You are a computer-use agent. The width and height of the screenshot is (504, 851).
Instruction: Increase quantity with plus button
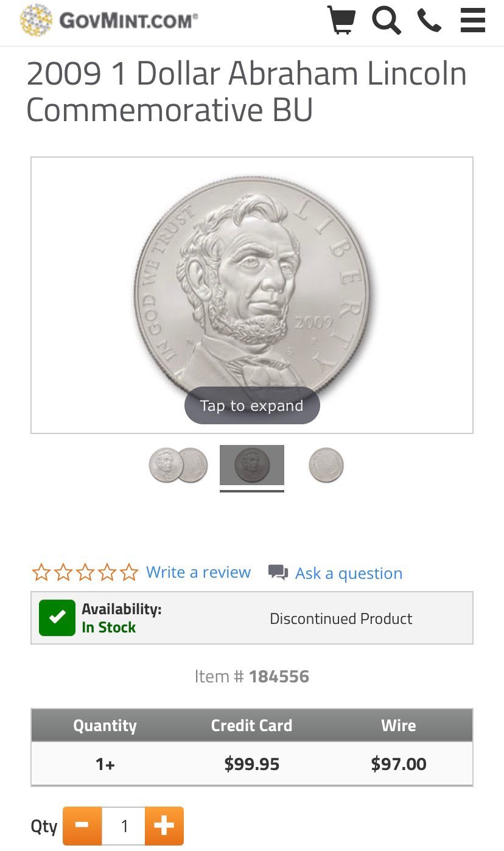[164, 826]
